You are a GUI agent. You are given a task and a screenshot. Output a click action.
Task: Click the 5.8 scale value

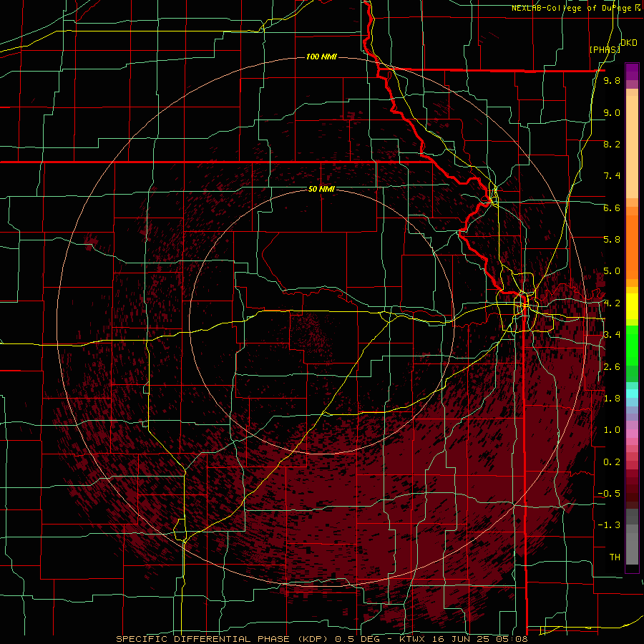coord(612,240)
